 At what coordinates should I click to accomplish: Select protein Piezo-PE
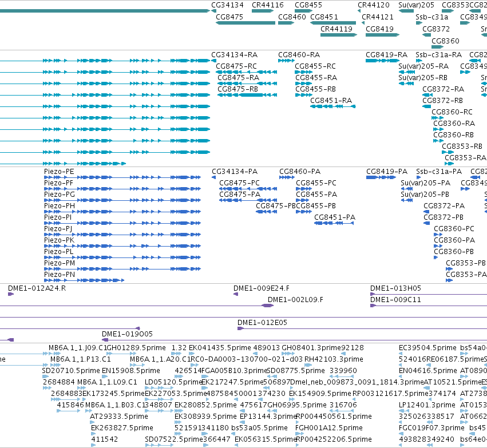[59, 172]
